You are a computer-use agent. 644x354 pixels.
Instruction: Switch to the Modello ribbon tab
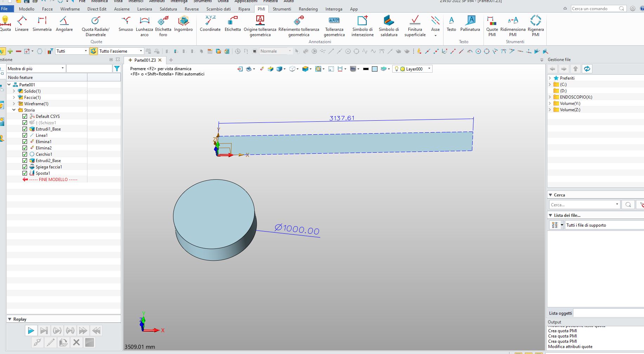click(27, 9)
